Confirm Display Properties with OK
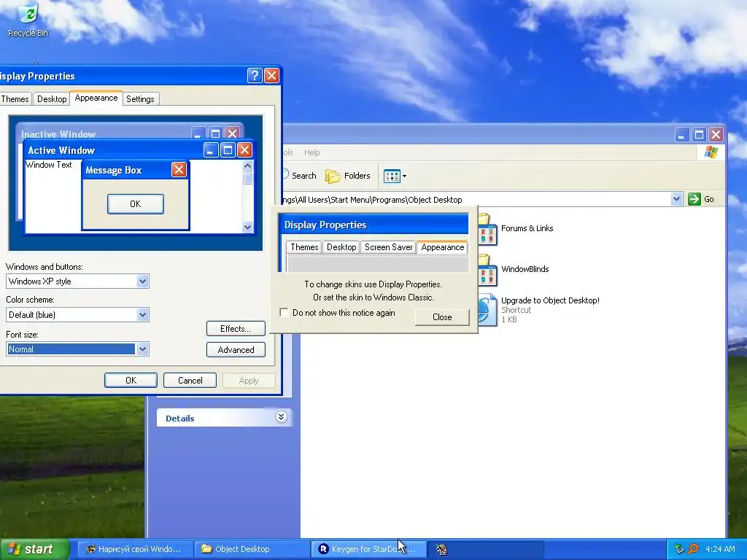This screenshot has height=560, width=747. click(x=131, y=381)
